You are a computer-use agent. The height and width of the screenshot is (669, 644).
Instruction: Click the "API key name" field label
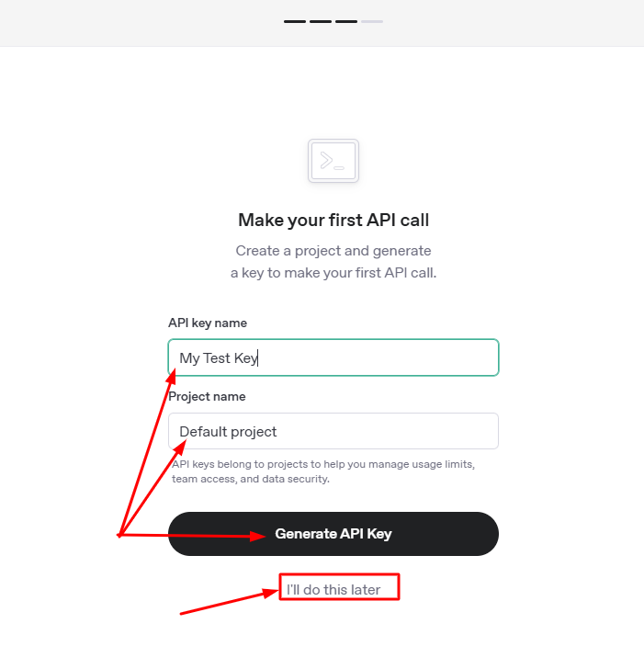pyautogui.click(x=208, y=323)
